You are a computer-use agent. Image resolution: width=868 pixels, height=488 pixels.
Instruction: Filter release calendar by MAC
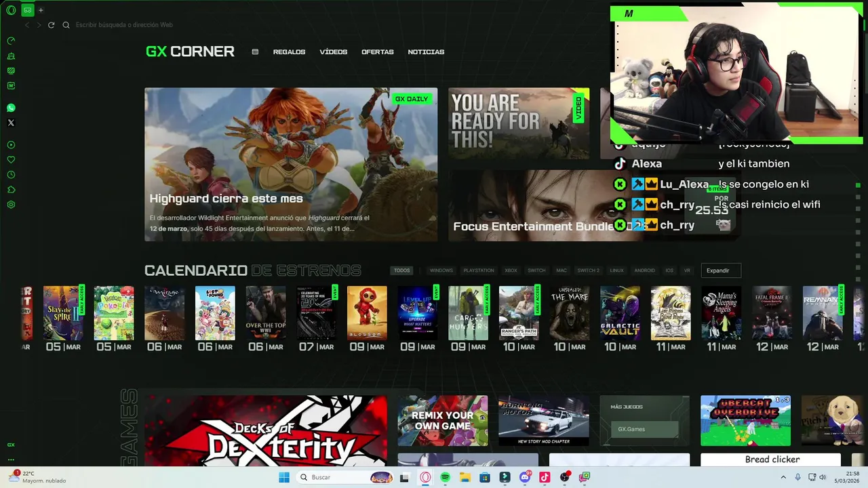(561, 270)
